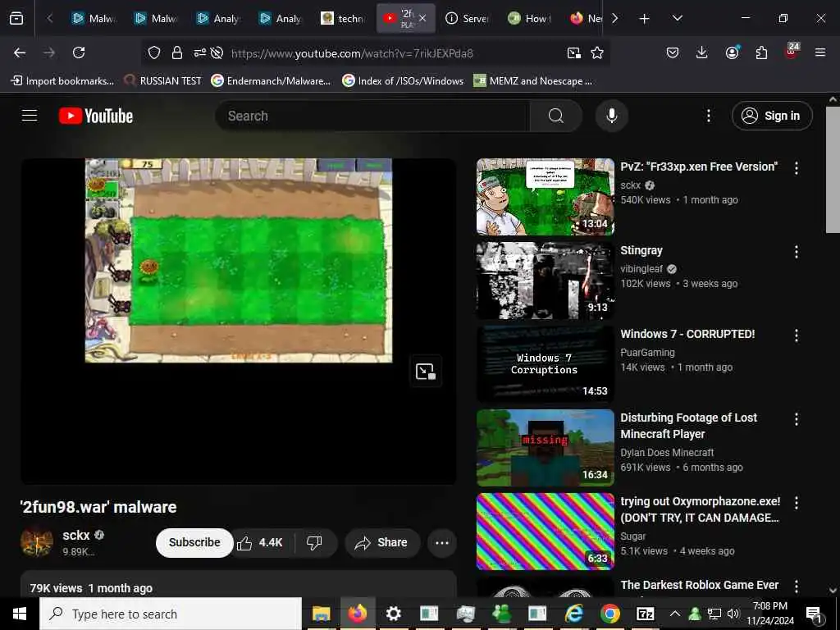Start voice search with the microphone

click(x=611, y=116)
